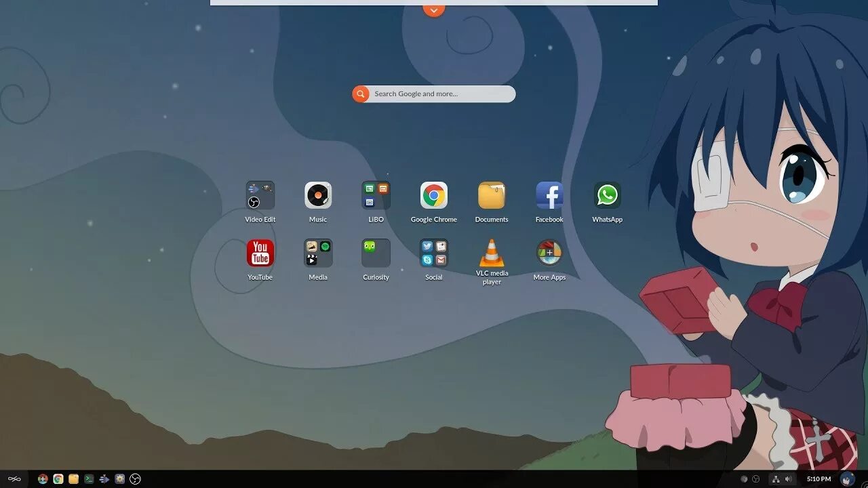Viewport: 868px width, 488px height.
Task: Open the Settings gear in the taskbar
Action: point(120,479)
